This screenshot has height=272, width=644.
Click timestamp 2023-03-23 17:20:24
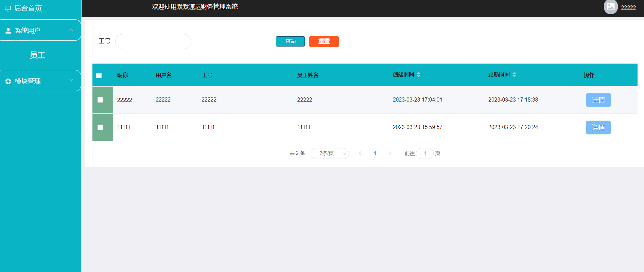pyautogui.click(x=513, y=127)
